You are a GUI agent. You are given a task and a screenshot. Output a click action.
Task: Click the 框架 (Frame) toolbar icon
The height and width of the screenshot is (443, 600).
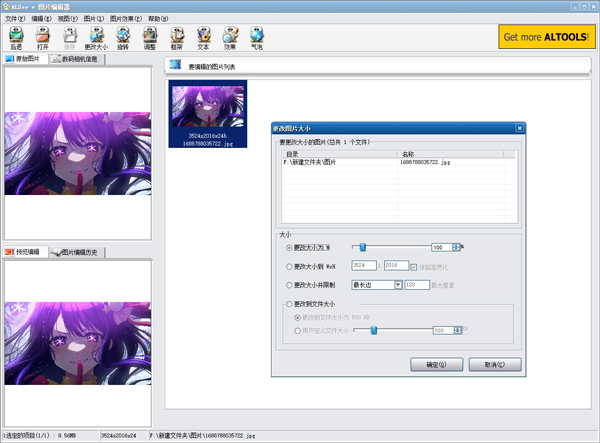(x=177, y=37)
